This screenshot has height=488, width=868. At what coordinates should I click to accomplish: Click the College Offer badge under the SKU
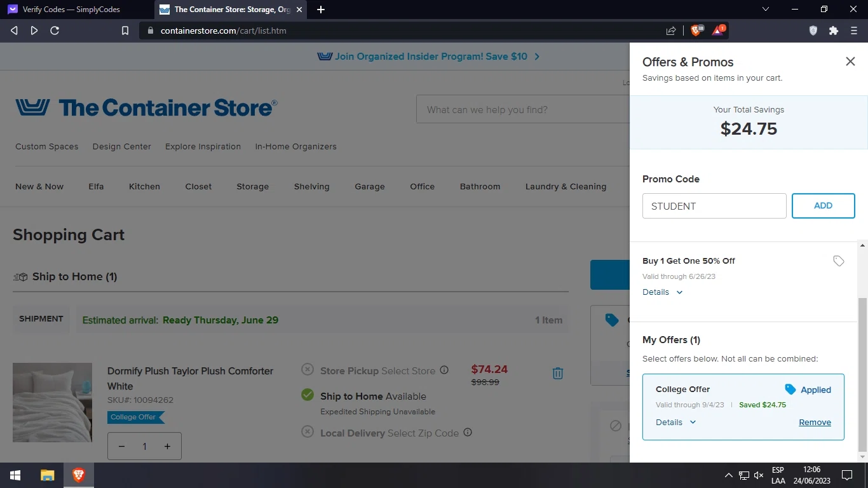(136, 417)
